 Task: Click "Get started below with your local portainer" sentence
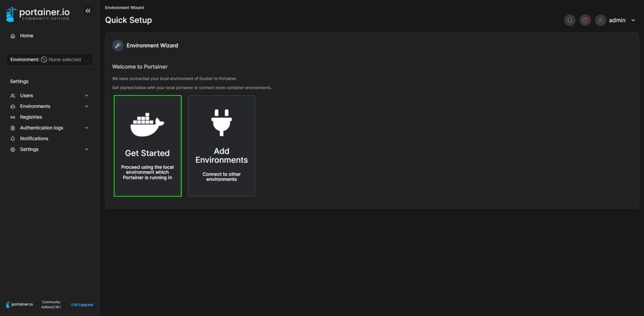pyautogui.click(x=192, y=88)
